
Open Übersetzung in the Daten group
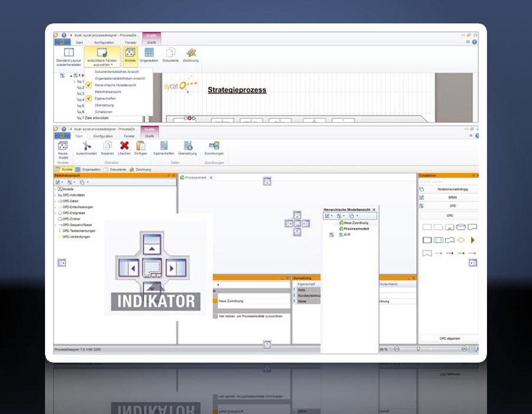click(x=187, y=148)
